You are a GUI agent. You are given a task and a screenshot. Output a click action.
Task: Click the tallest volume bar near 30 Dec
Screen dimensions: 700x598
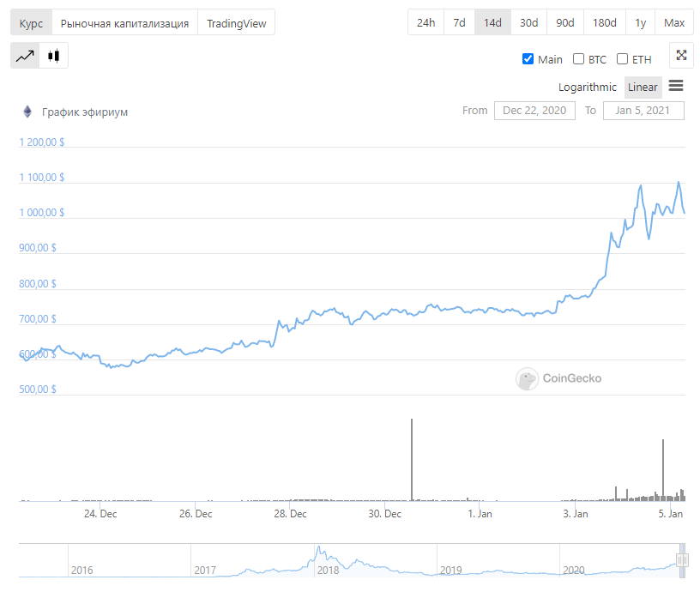pos(412,460)
